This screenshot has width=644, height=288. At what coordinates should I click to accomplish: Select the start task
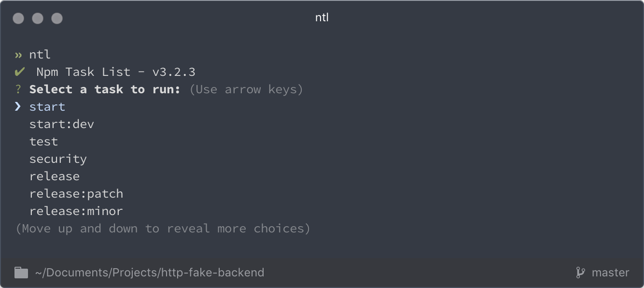coord(47,106)
